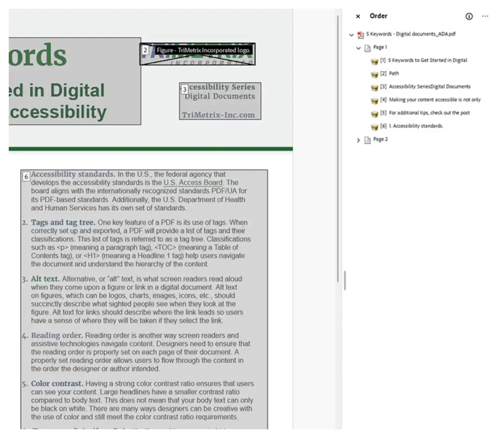Close the Order panel
This screenshot has width=504, height=438.
pyautogui.click(x=358, y=16)
